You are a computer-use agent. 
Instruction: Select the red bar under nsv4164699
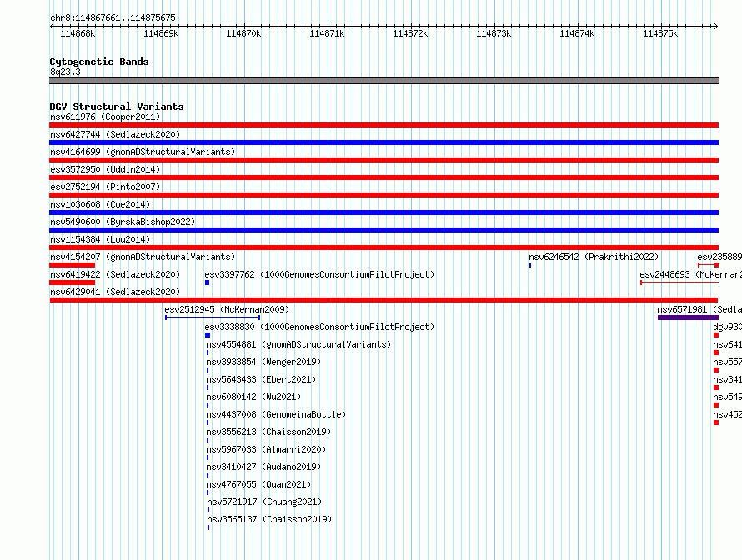pos(384,160)
